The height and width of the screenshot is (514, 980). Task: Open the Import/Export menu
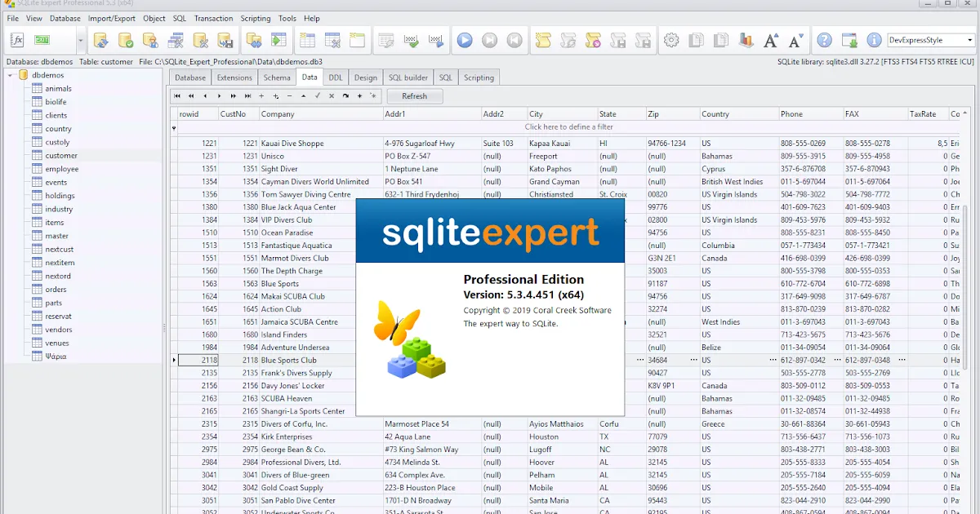112,18
